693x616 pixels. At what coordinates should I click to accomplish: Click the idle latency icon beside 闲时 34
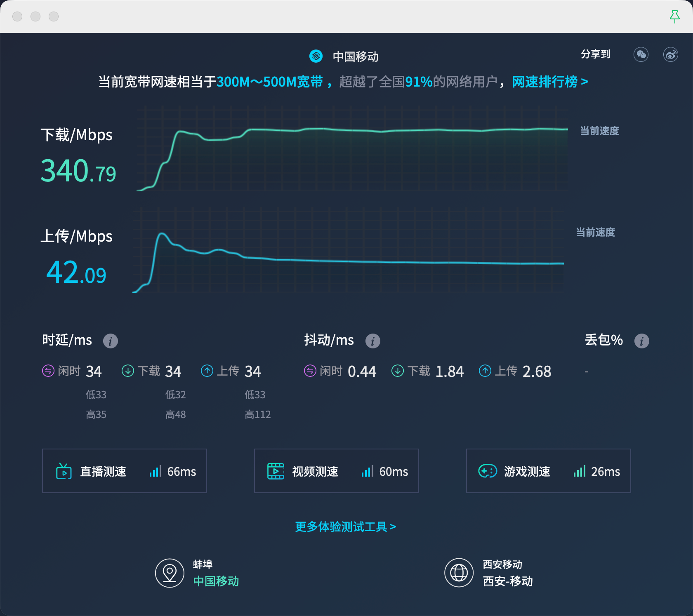click(x=48, y=371)
